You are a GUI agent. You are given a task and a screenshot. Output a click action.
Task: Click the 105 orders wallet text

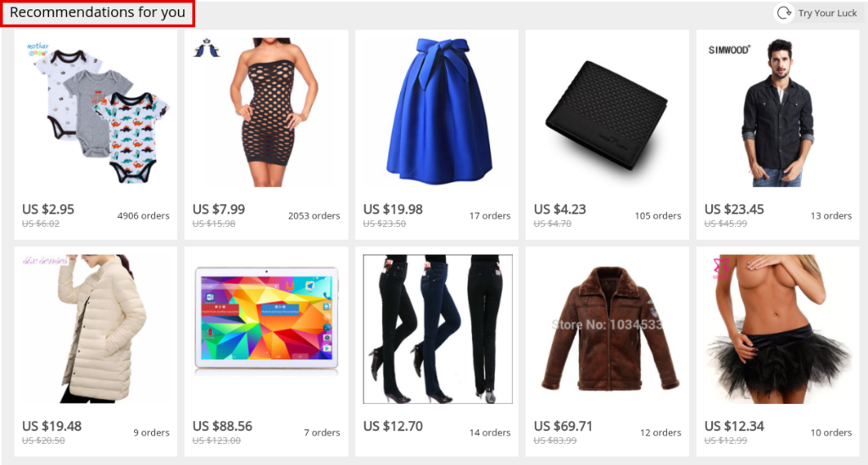(658, 216)
